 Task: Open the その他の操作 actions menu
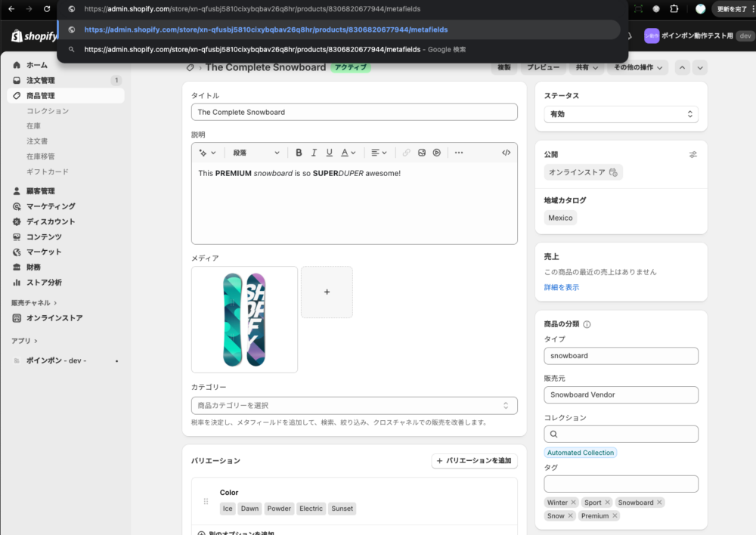click(639, 67)
